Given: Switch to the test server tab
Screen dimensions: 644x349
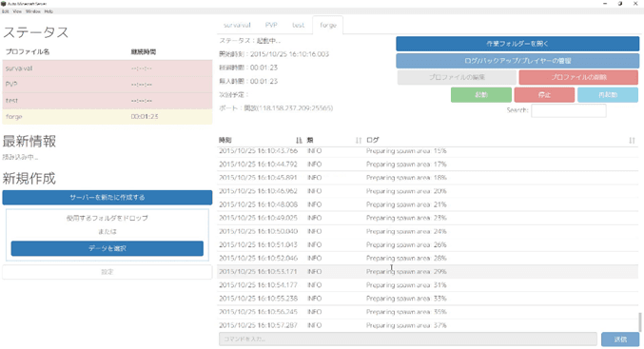Looking at the screenshot, I should [298, 25].
